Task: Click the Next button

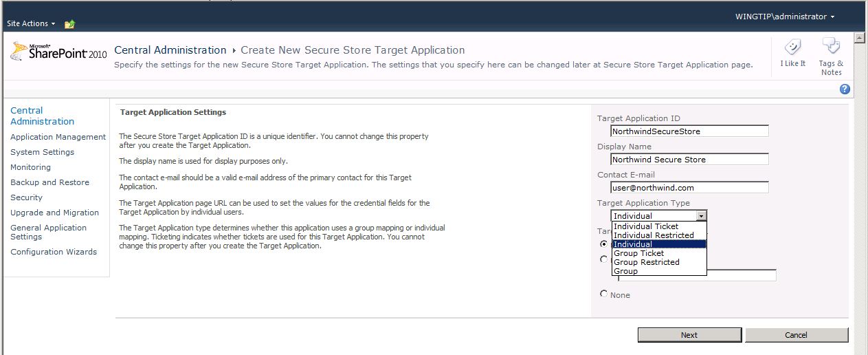Action: click(x=689, y=335)
